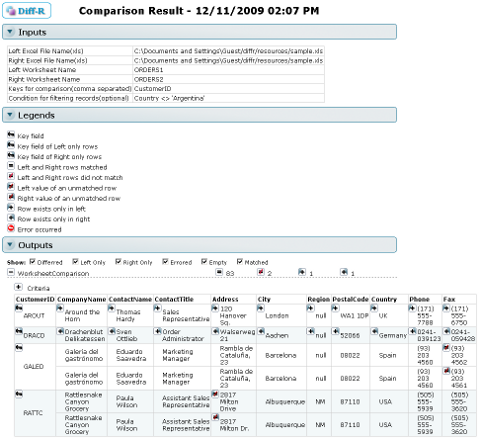Click the ContactName column header
The width and height of the screenshot is (480, 439).
(x=130, y=299)
